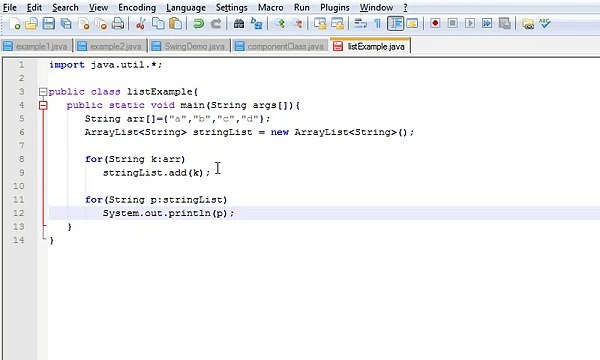This screenshot has height=360, width=600.
Task: Click line number 14 in margin
Action: point(18,240)
